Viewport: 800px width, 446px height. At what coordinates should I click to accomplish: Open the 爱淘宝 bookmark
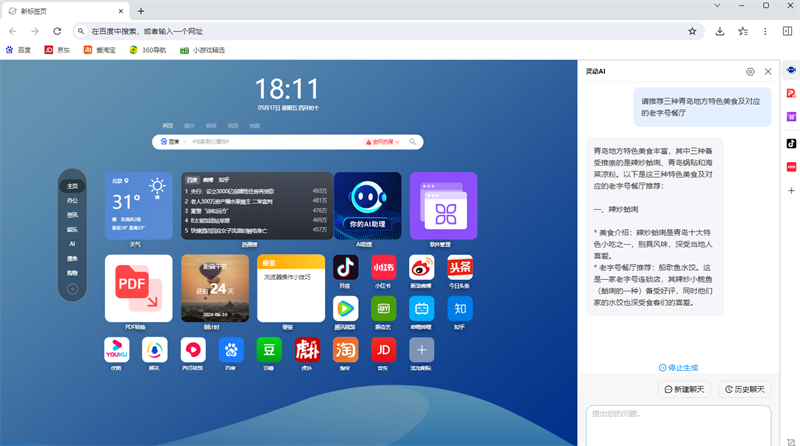click(x=100, y=50)
